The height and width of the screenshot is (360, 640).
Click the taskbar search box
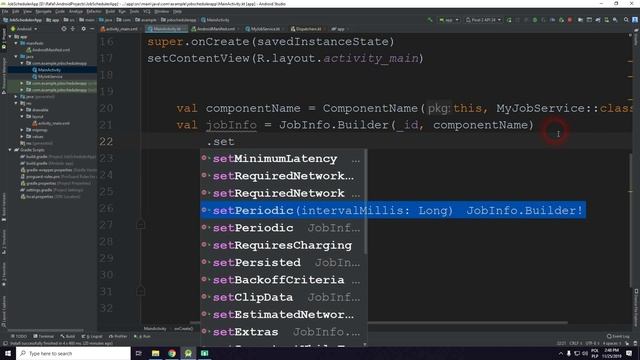pyautogui.click(x=74, y=353)
